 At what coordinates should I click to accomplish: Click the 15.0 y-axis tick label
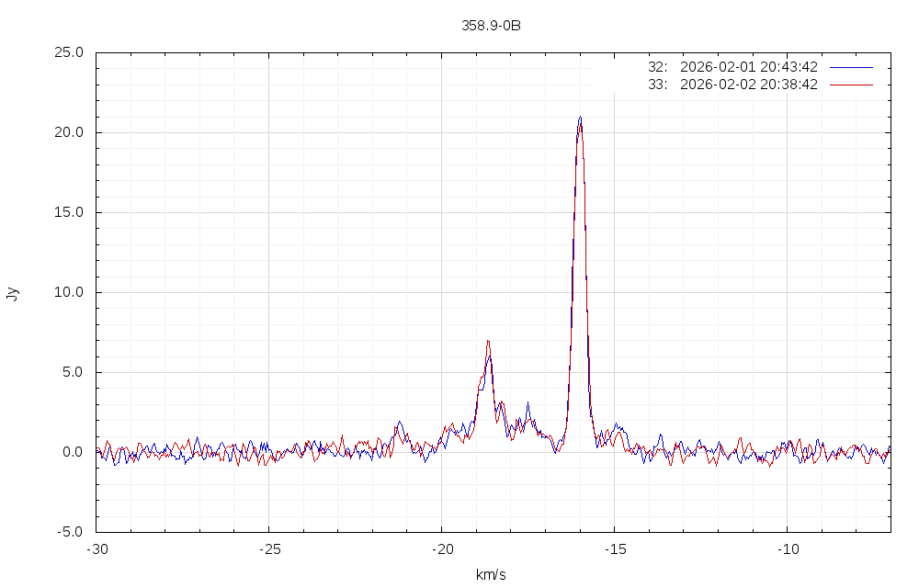click(x=69, y=212)
